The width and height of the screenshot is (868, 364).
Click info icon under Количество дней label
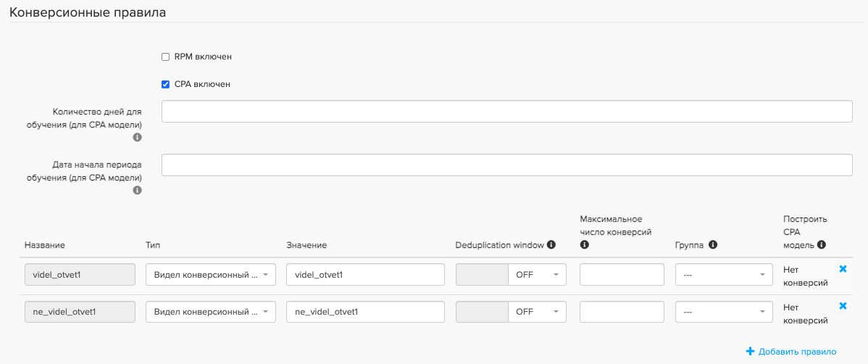[x=137, y=137]
